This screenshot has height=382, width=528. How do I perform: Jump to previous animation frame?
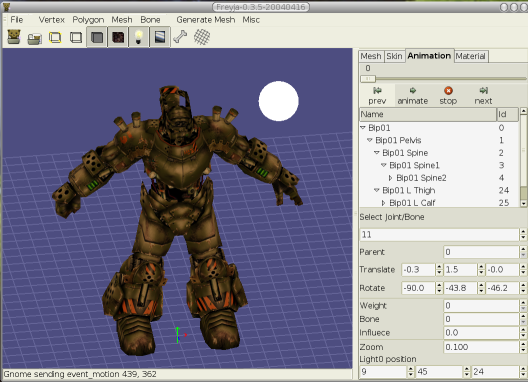click(x=377, y=96)
